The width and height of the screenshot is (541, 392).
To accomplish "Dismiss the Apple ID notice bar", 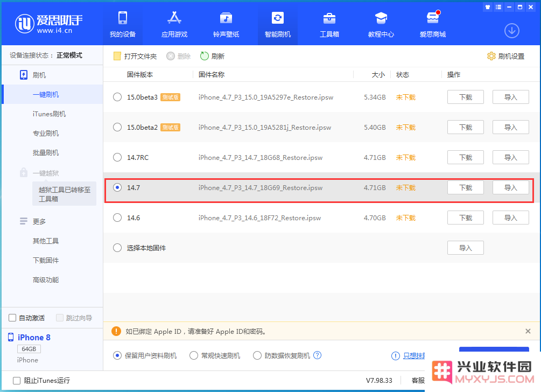I will [x=528, y=331].
